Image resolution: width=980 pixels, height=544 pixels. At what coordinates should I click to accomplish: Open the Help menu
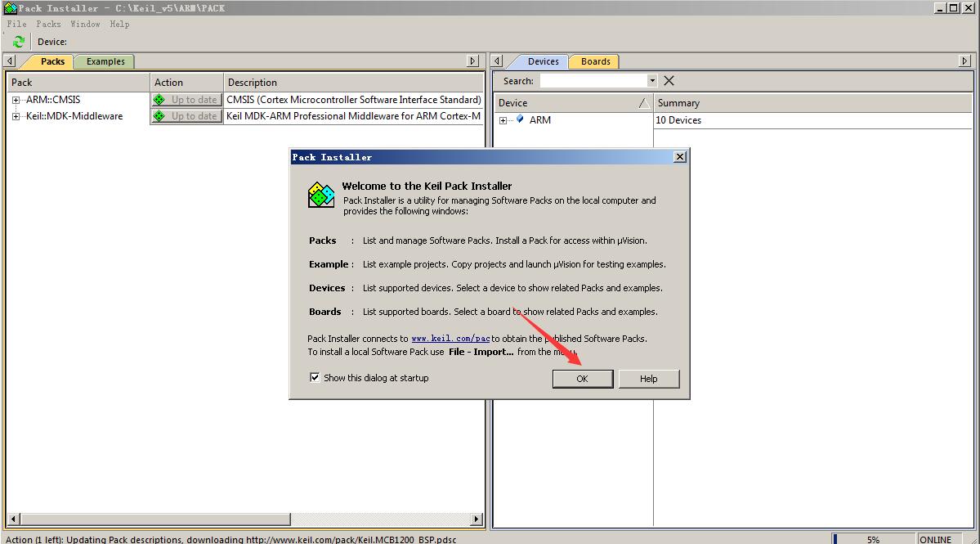(x=119, y=24)
